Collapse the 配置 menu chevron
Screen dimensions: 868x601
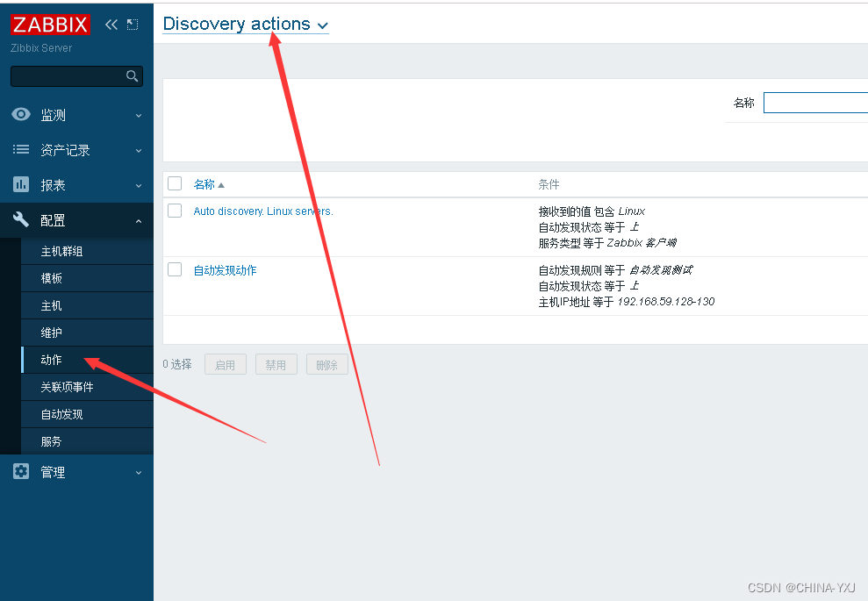(x=139, y=221)
